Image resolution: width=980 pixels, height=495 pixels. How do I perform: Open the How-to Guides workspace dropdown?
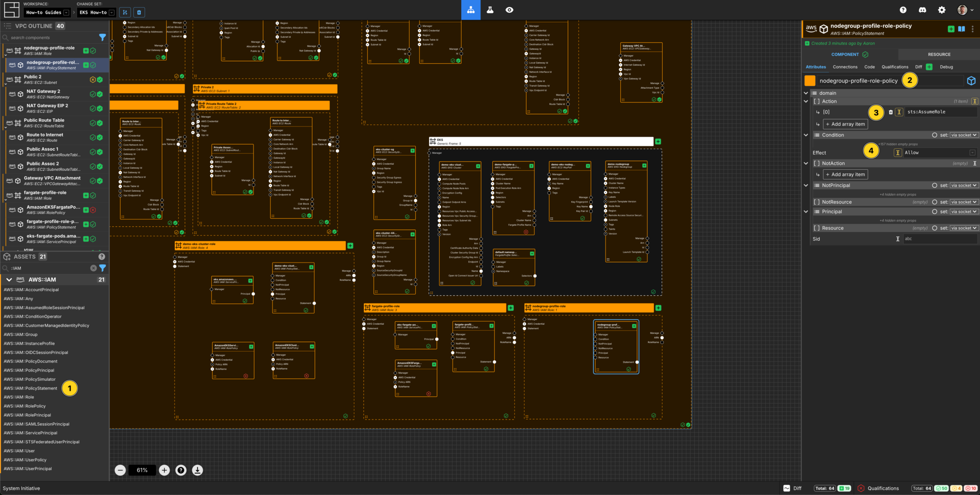coord(47,12)
